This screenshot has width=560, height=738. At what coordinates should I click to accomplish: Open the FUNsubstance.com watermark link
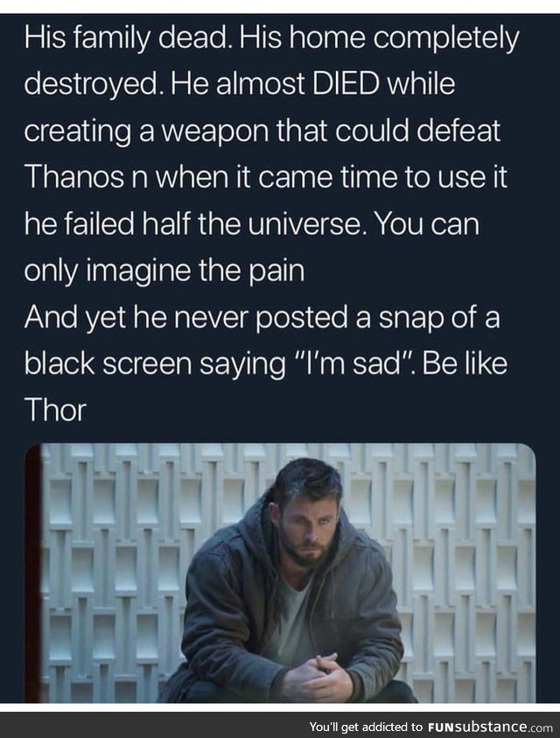pos(490,727)
